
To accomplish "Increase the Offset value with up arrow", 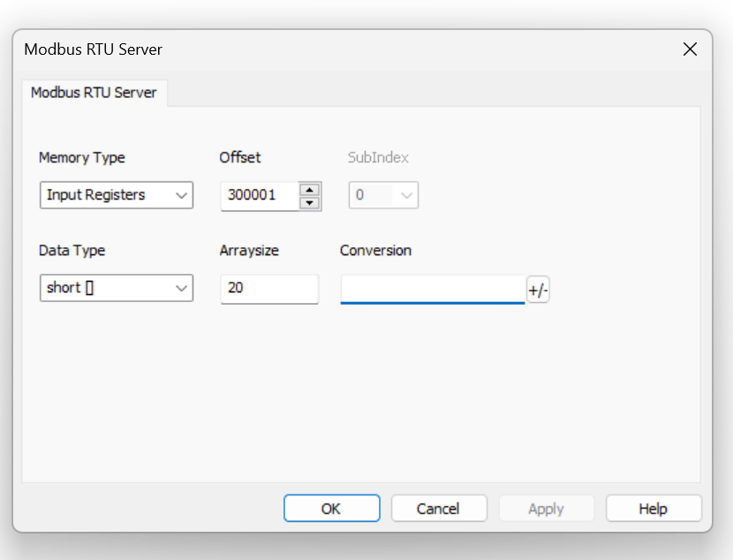I will (309, 189).
